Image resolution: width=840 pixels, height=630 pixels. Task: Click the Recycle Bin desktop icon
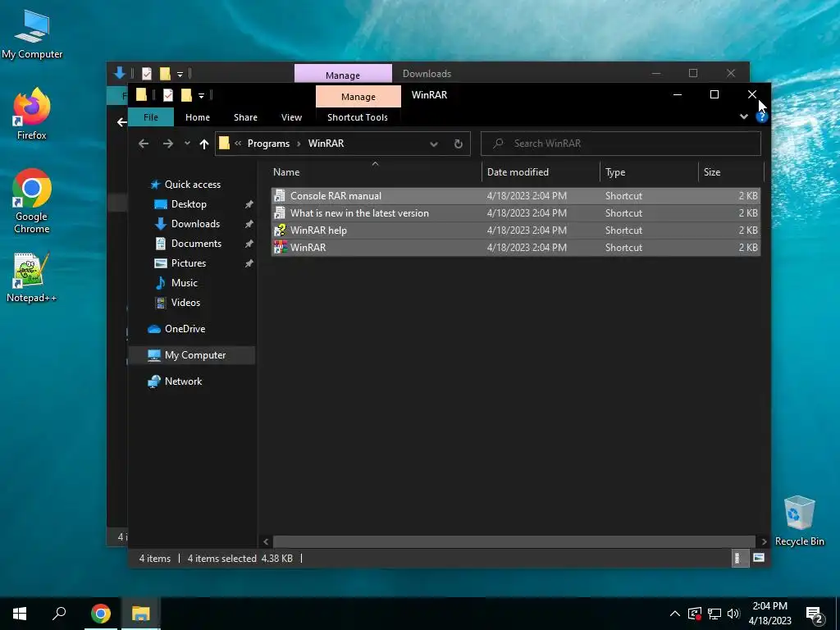799,521
